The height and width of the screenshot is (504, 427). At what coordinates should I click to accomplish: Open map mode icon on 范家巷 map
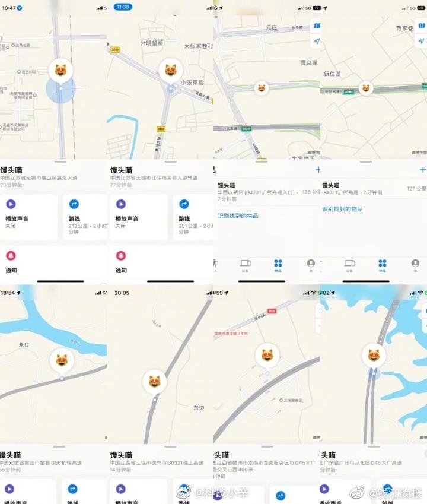point(422,26)
